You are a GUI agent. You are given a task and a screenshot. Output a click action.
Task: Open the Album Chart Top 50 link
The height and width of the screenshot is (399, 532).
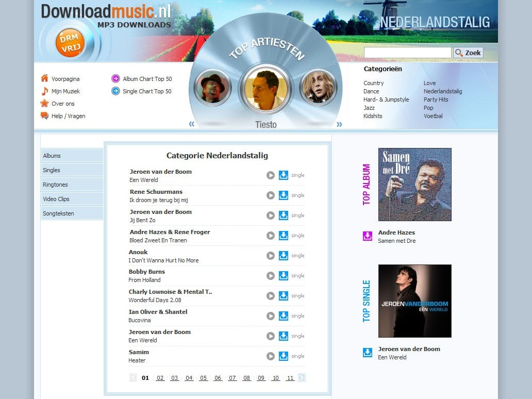[147, 79]
